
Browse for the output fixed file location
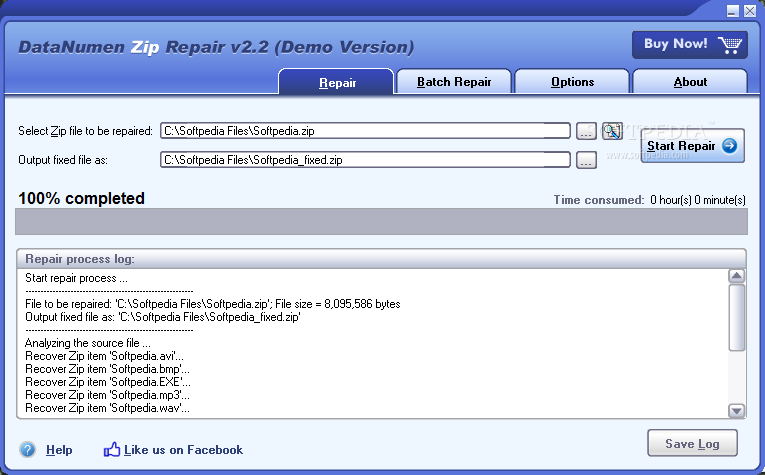(586, 160)
